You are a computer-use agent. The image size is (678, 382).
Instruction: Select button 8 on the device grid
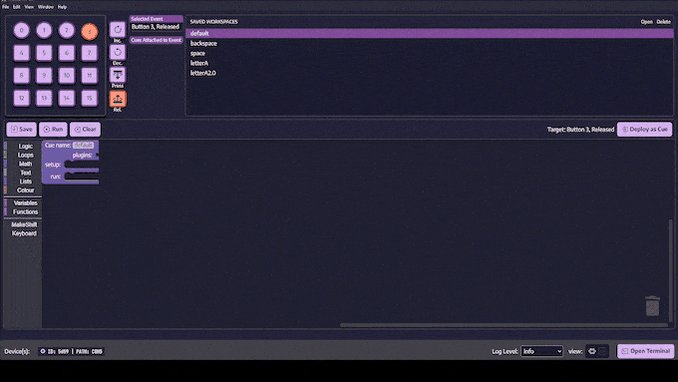point(22,75)
